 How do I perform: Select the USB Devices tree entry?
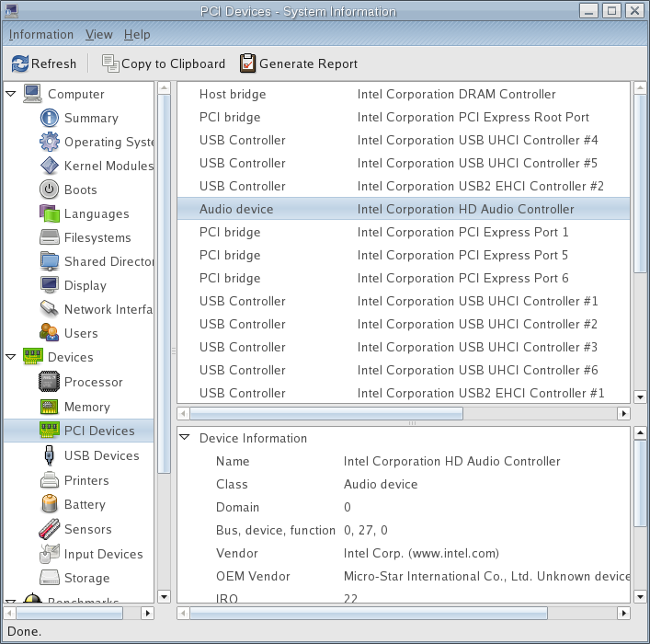[x=101, y=455]
